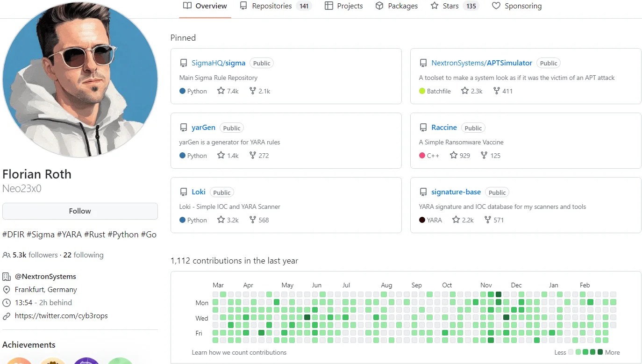This screenshot has height=364, width=642.
Task: Click the fork icon on APTSimulator card
Action: click(496, 91)
